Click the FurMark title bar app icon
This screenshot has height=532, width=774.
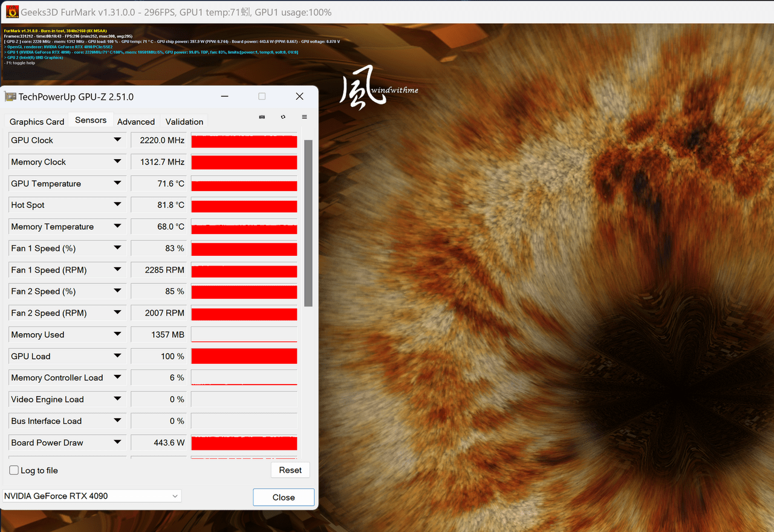12,11
